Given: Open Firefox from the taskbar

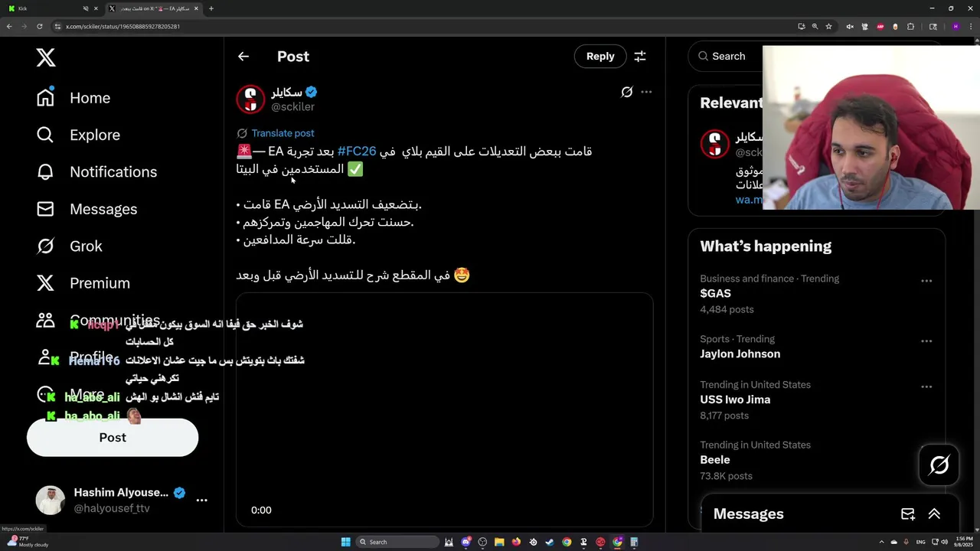Looking at the screenshot, I should (x=516, y=542).
